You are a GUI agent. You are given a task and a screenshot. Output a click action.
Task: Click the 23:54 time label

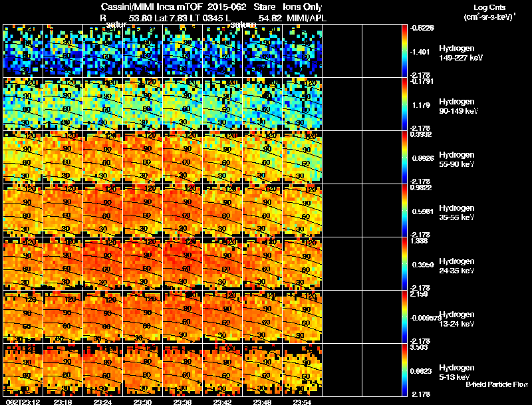(x=303, y=402)
